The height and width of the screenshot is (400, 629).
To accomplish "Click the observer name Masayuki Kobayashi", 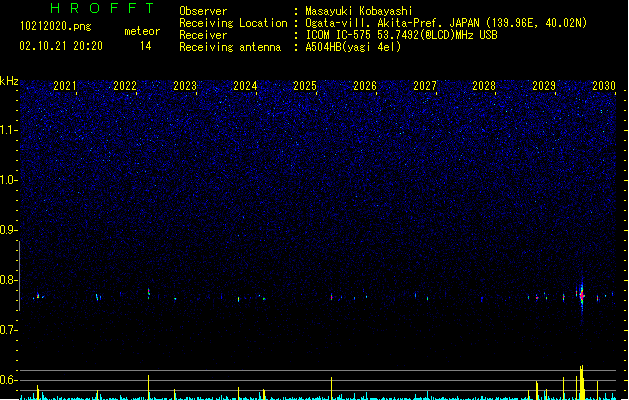I will pos(359,11).
